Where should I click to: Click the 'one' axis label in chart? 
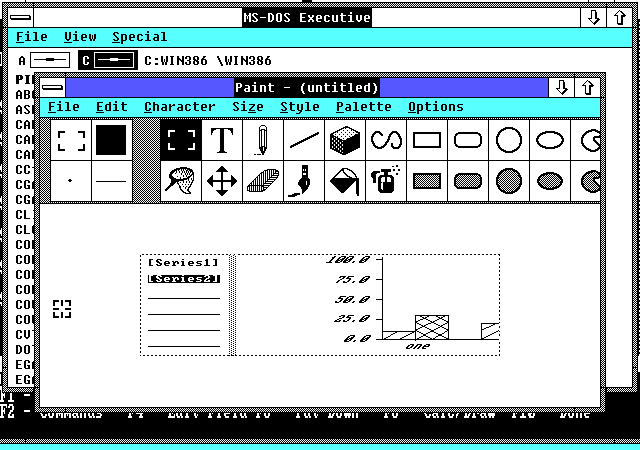tap(418, 346)
